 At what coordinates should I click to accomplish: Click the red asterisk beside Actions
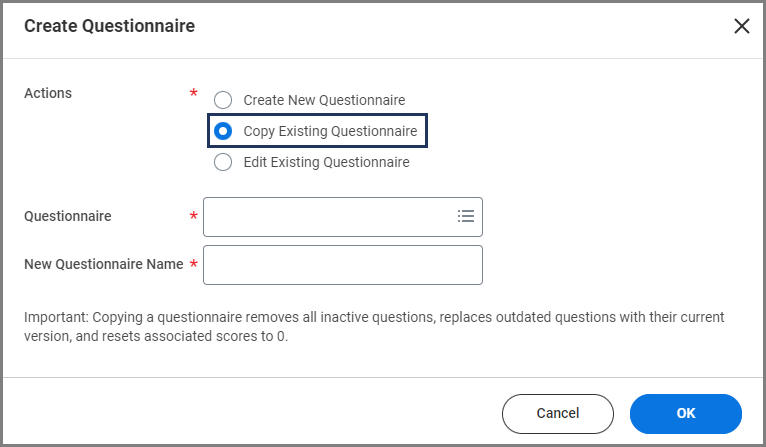[x=193, y=95]
